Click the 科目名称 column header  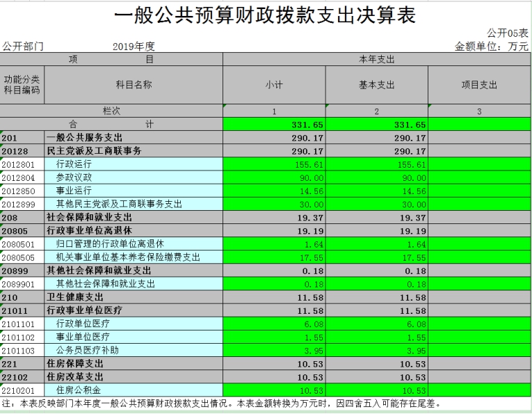point(134,85)
